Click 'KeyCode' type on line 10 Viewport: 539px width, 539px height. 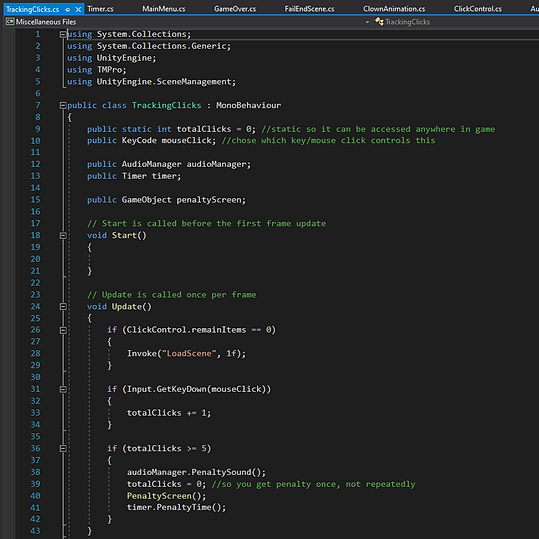click(x=139, y=141)
